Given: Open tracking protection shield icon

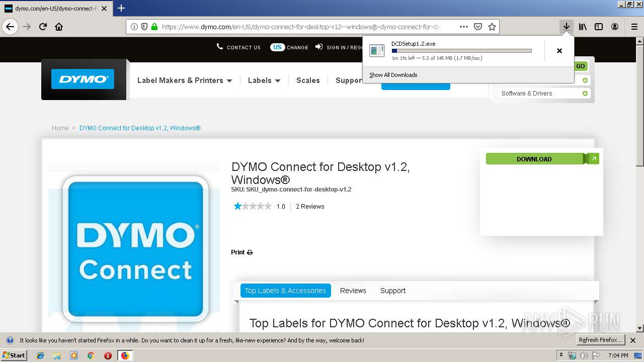Looking at the screenshot, I should tap(144, 27).
